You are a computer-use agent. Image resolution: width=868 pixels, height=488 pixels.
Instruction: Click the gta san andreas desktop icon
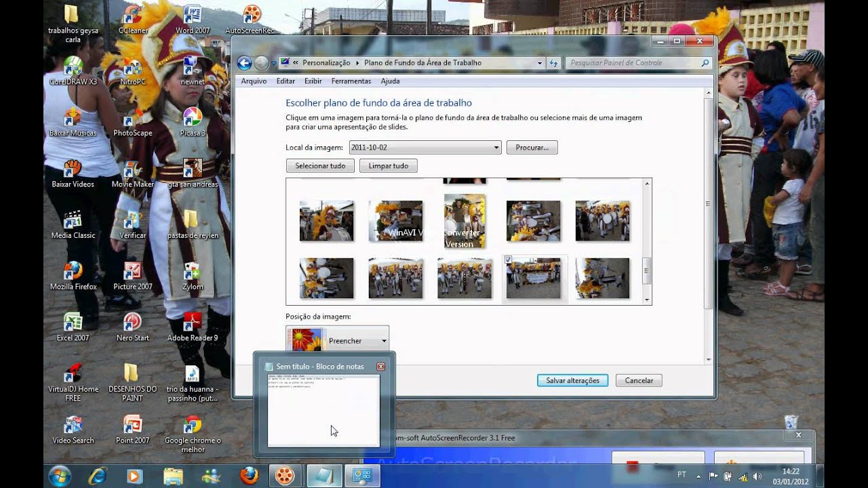click(193, 174)
